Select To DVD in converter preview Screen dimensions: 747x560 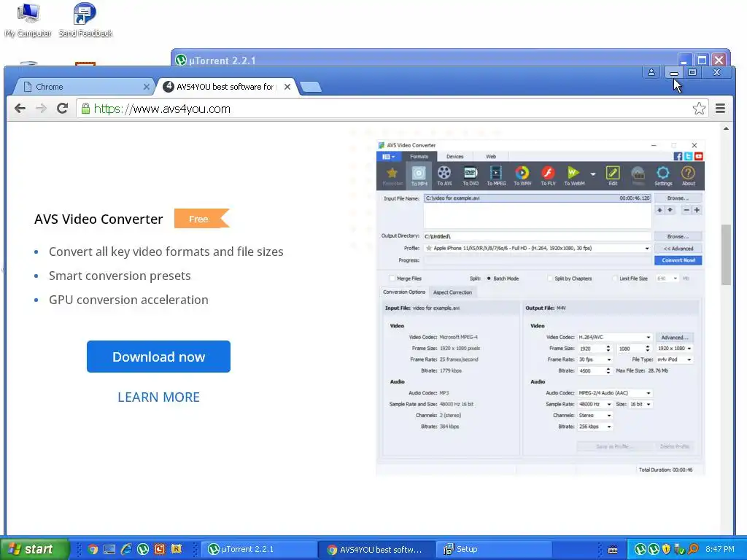tap(471, 176)
